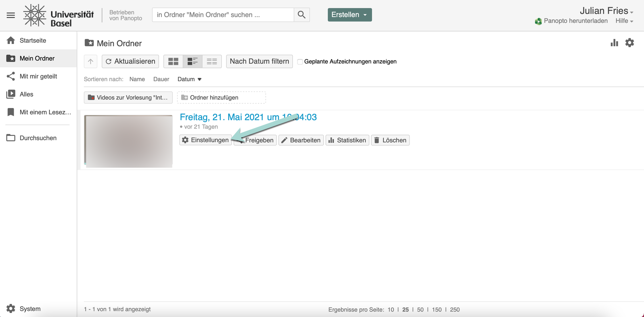This screenshot has height=317, width=644.
Task: Open Julian Fries user menu
Action: click(x=606, y=11)
